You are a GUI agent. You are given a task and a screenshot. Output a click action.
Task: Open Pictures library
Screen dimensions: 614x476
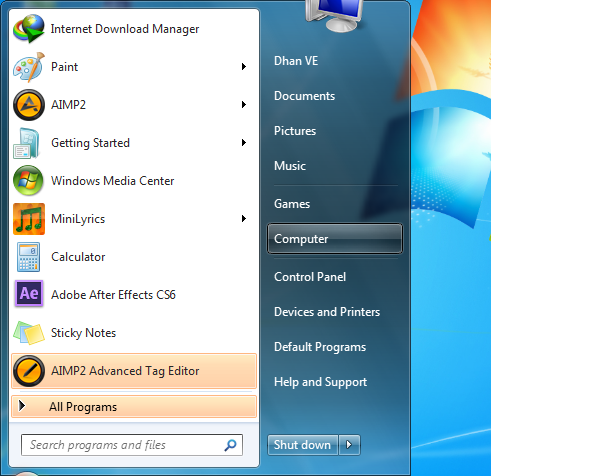point(295,131)
